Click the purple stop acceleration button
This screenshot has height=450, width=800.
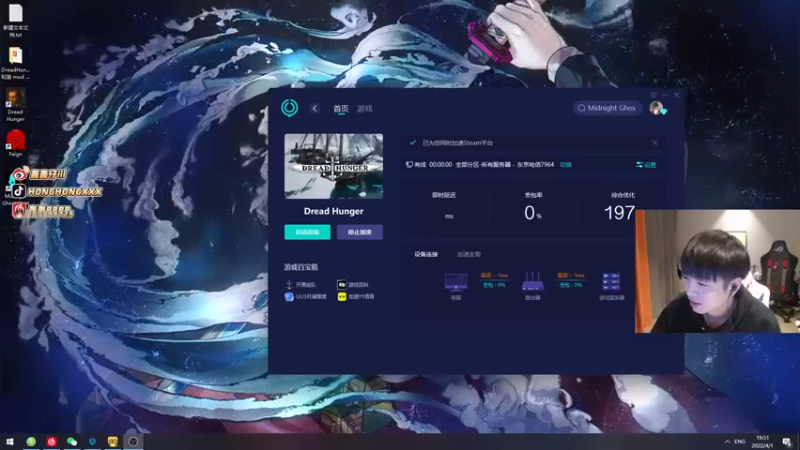[x=360, y=232]
